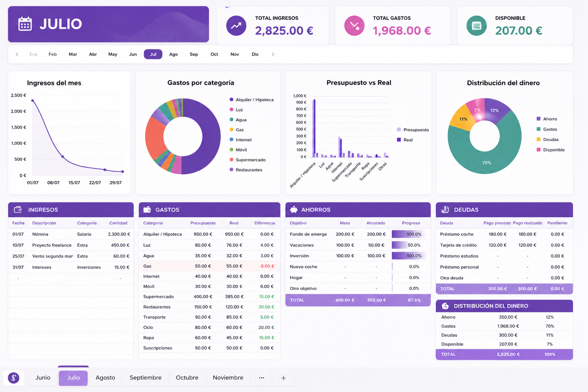Viewport: 588px width, 392px height.
Task: Click the Supermercado legend color dot
Action: point(231,160)
